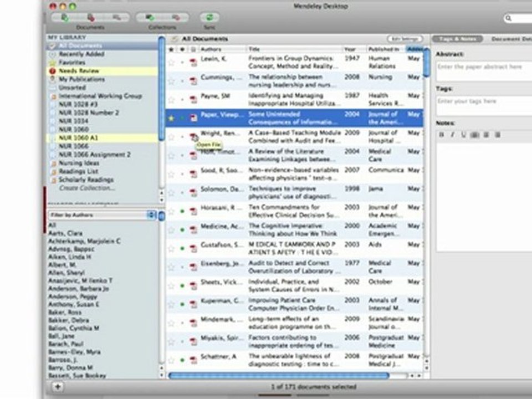Click Create Collection... in the sidebar

point(87,188)
